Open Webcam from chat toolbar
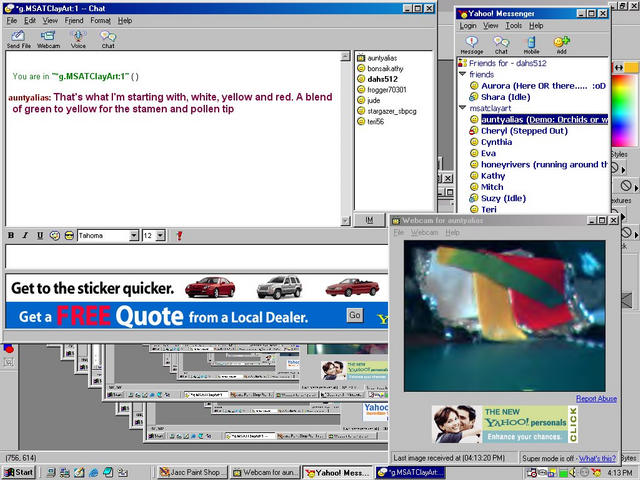 click(48, 39)
